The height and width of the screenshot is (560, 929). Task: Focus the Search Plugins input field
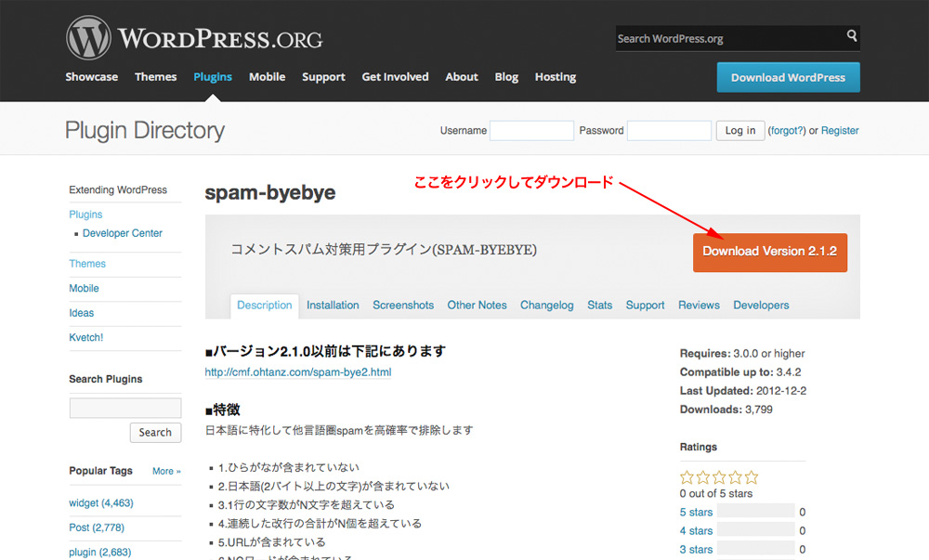coord(125,408)
